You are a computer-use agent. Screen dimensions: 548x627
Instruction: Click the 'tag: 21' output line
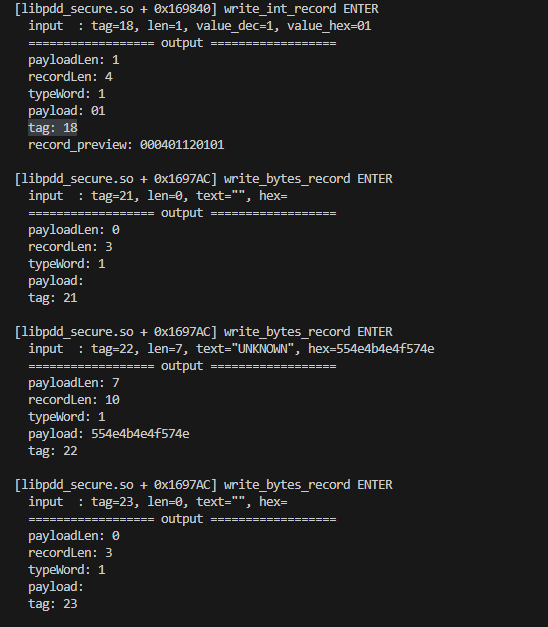coord(52,298)
